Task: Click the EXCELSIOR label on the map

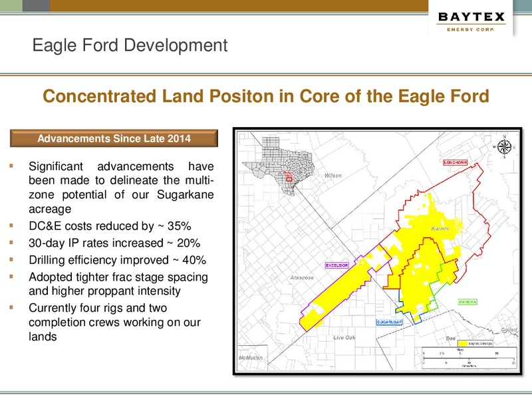Action: coord(337,265)
